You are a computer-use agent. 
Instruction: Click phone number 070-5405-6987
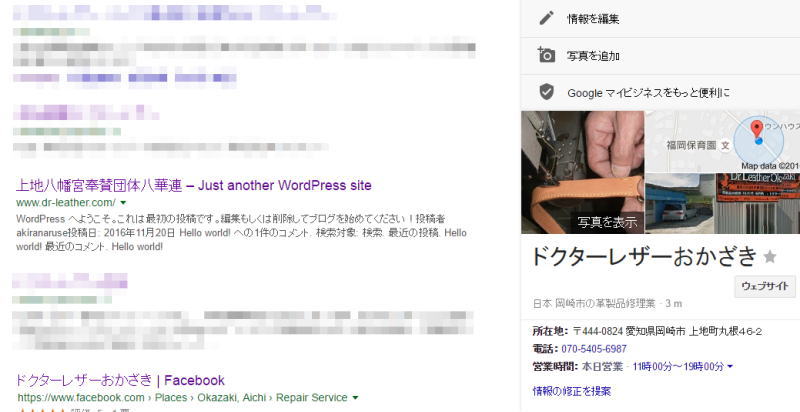tap(594, 349)
